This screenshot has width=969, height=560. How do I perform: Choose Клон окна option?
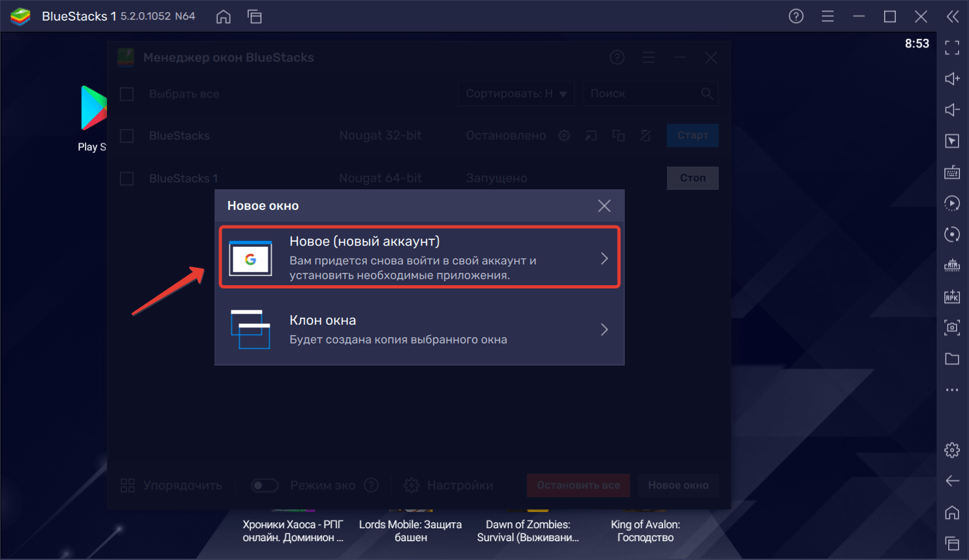pyautogui.click(x=420, y=329)
